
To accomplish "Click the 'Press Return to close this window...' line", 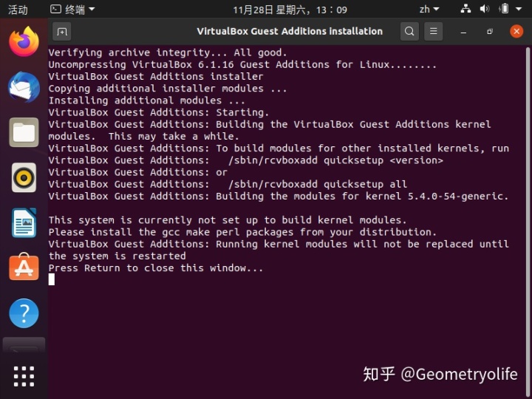I will coord(156,268).
